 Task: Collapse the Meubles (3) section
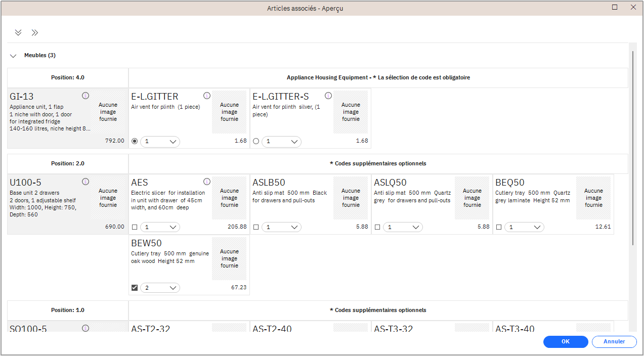13,56
